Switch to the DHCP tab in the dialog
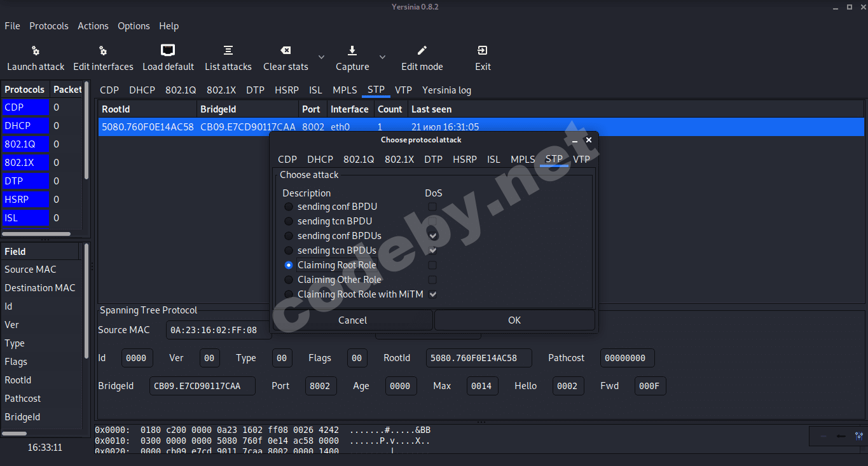 pyautogui.click(x=320, y=160)
